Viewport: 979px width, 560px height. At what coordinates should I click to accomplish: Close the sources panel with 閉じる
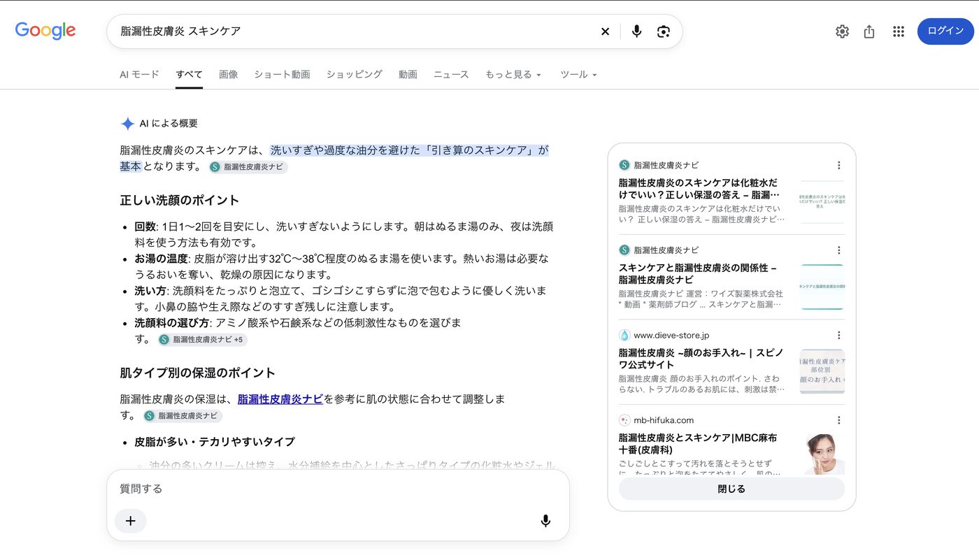[x=731, y=489]
